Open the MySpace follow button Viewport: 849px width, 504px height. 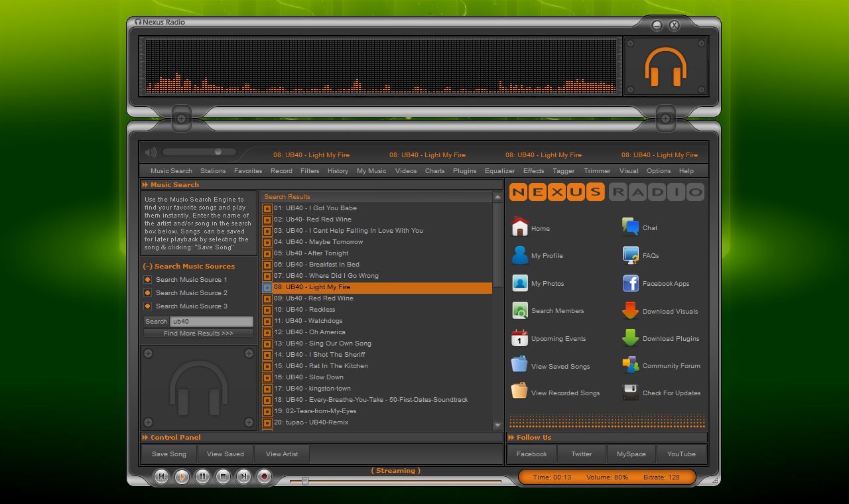point(631,454)
